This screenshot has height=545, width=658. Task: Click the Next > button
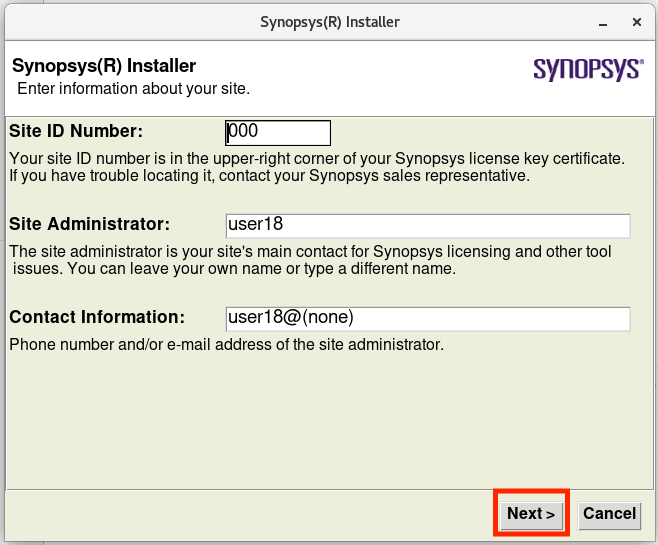[x=531, y=514]
